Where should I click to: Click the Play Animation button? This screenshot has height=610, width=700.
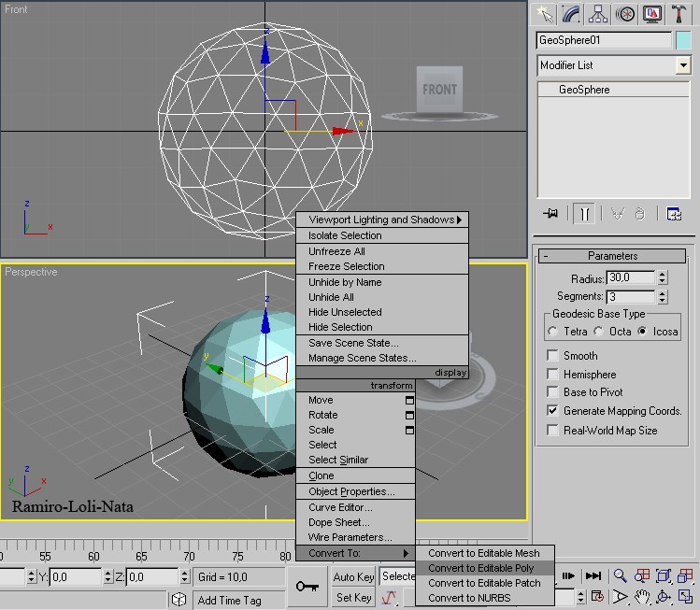coord(568,575)
